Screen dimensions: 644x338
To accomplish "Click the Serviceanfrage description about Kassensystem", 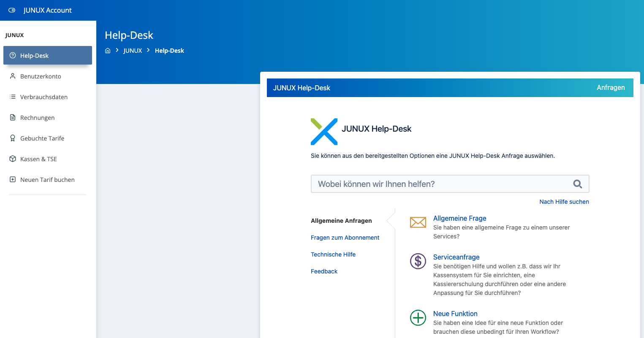I will 500,280.
